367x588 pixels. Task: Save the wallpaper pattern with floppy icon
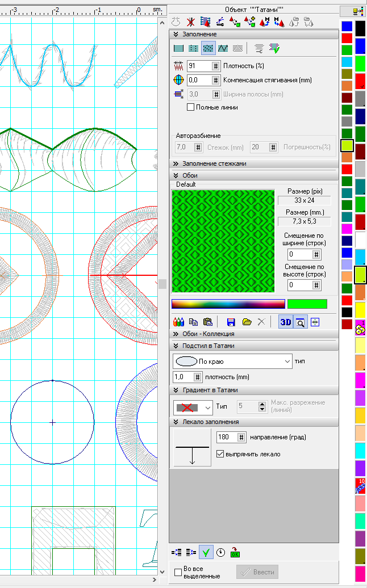[x=231, y=322]
